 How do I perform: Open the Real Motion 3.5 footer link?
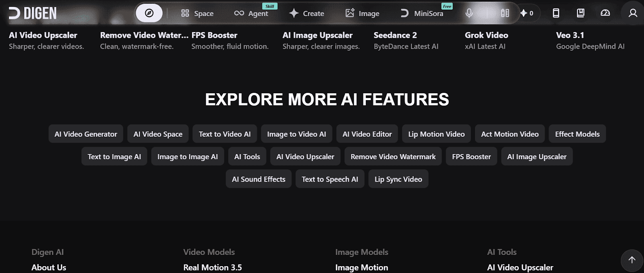coord(213,267)
